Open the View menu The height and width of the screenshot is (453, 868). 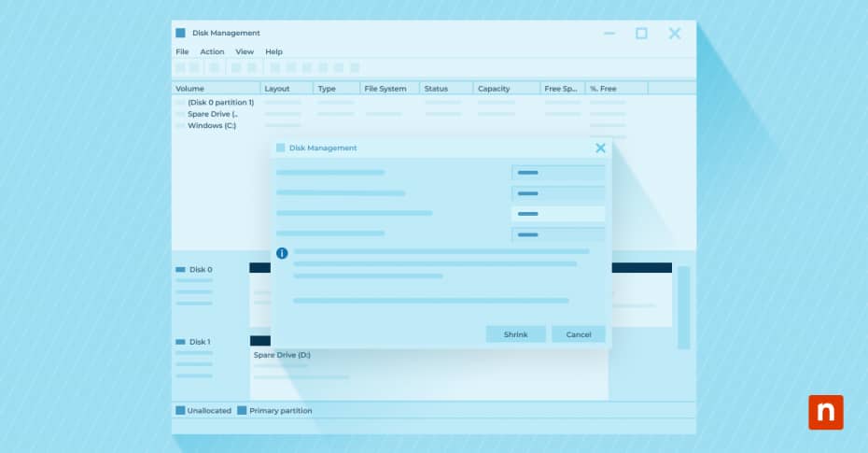click(x=245, y=51)
